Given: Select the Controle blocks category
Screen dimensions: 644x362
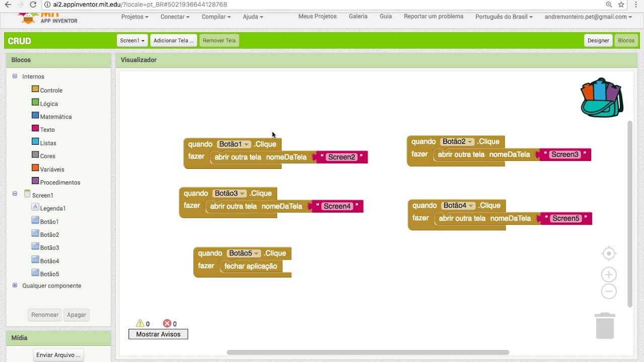Looking at the screenshot, I should pyautogui.click(x=51, y=90).
